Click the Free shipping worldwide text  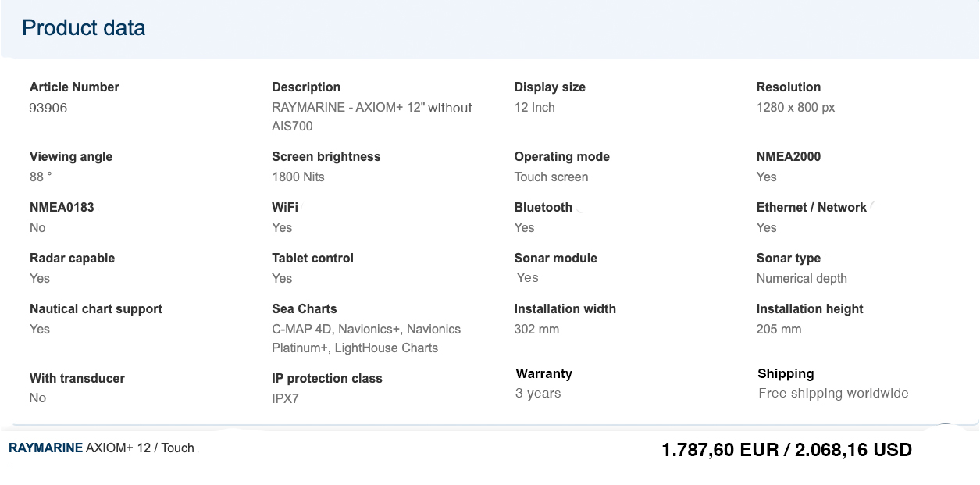pos(833,394)
